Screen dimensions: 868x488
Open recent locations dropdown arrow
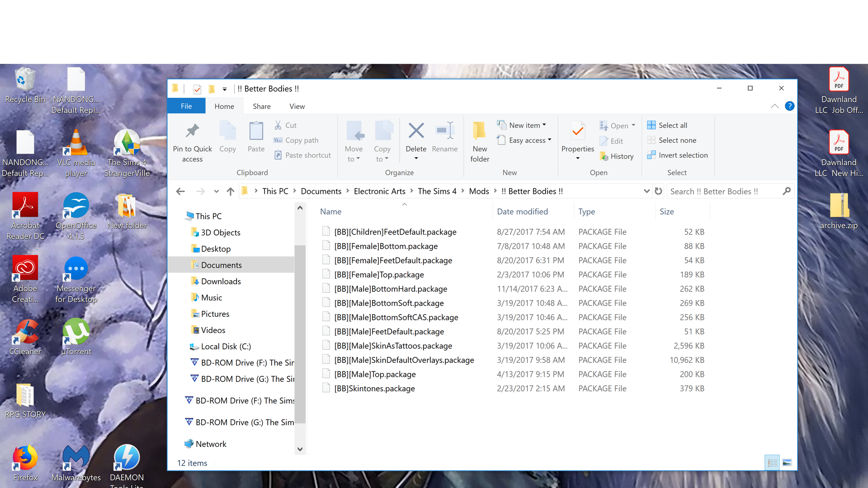click(217, 191)
